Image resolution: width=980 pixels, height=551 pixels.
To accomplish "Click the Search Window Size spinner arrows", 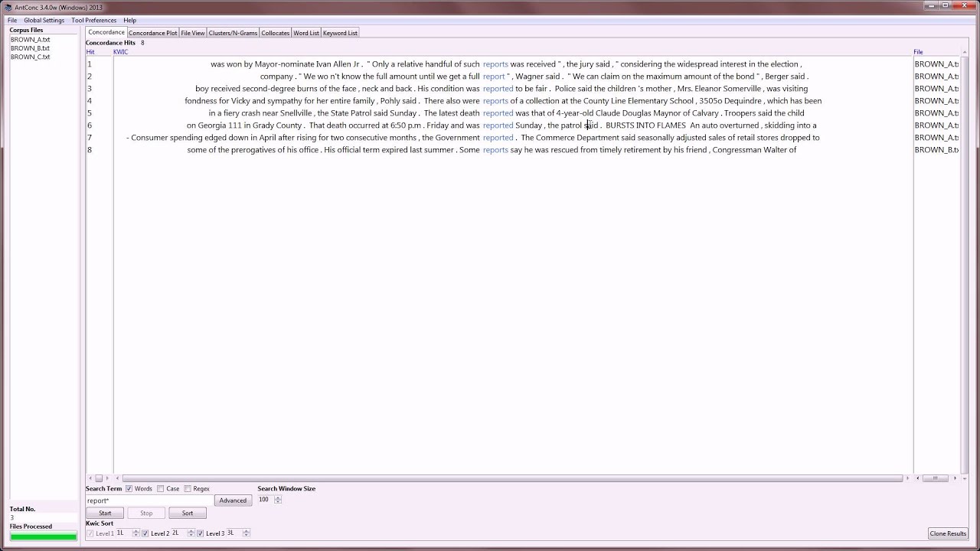I will point(278,500).
